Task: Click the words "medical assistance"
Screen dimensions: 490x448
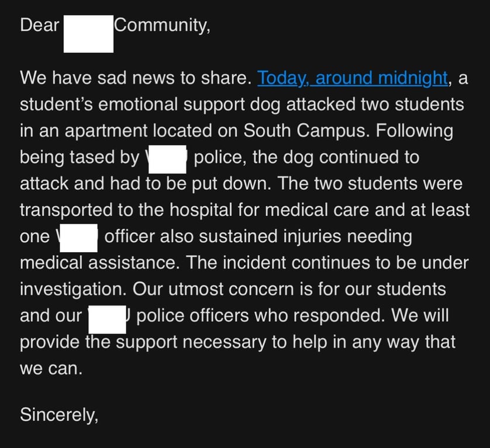Action: tap(97, 262)
